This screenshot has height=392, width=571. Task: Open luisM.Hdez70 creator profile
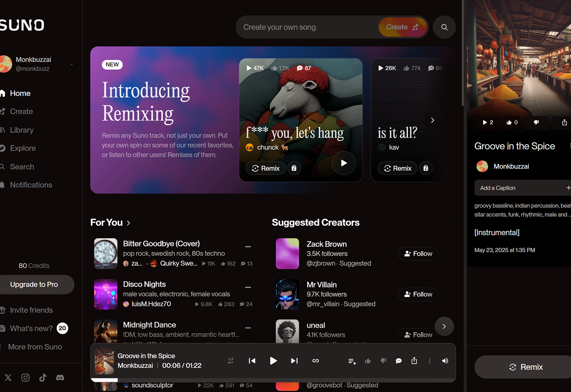(x=151, y=304)
